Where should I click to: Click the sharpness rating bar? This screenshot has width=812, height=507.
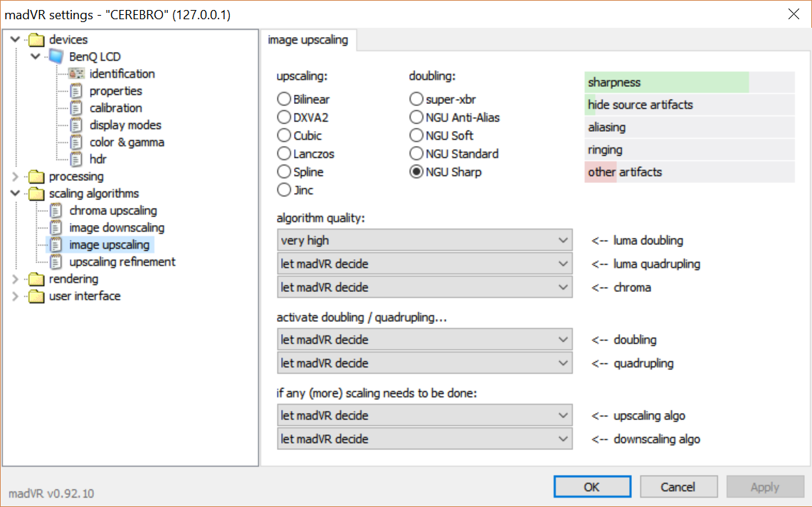690,83
